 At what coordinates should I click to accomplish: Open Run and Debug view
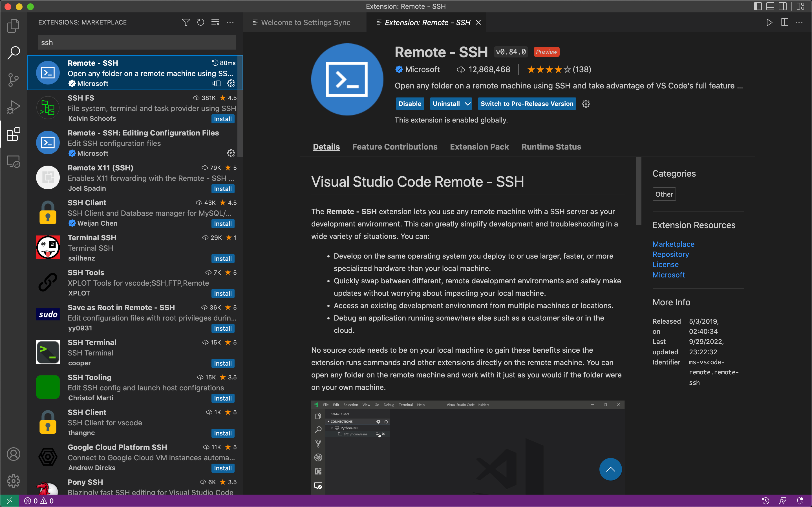coord(14,107)
